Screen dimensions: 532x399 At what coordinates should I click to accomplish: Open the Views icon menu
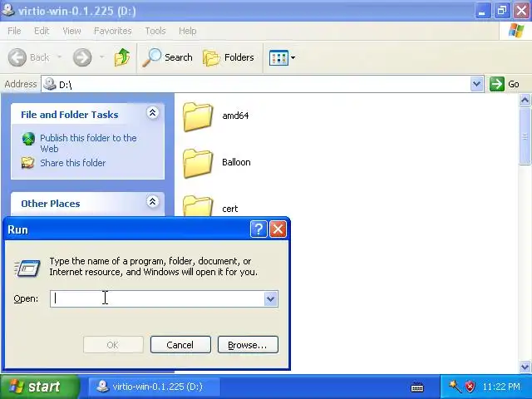[278, 57]
